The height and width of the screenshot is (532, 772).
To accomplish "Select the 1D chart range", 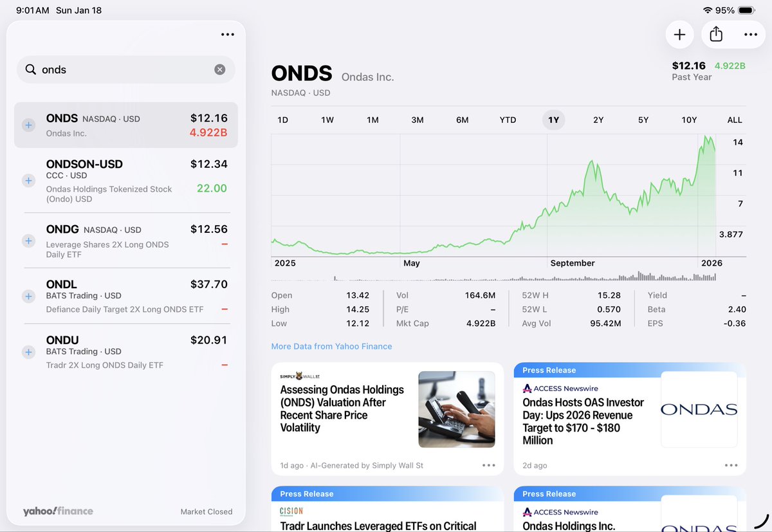I will 282,120.
